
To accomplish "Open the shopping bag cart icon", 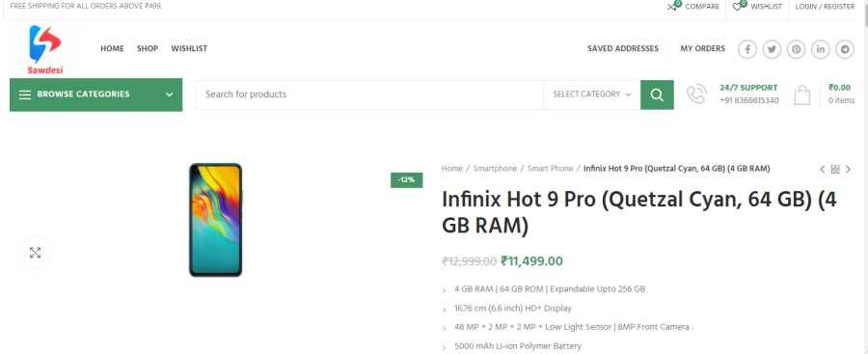I will point(802,95).
